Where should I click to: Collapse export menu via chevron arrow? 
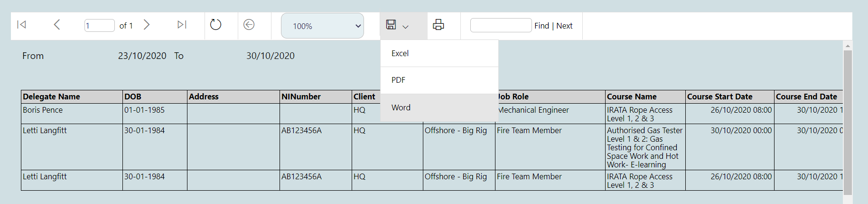click(x=405, y=27)
